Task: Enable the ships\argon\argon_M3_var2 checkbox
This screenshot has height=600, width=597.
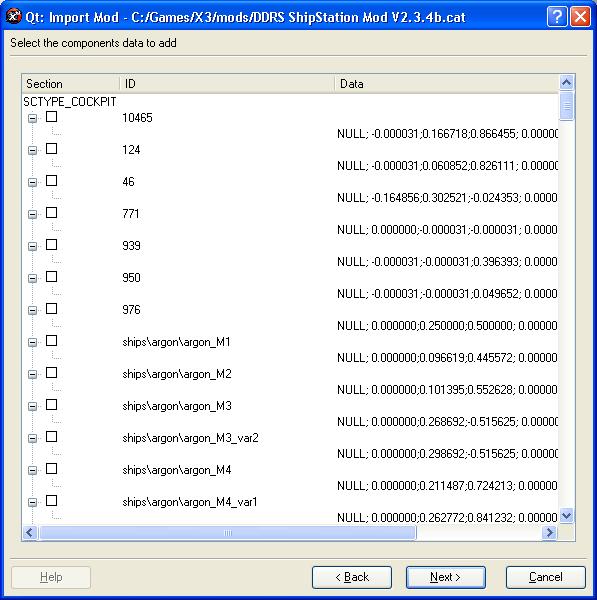Action: [x=51, y=437]
